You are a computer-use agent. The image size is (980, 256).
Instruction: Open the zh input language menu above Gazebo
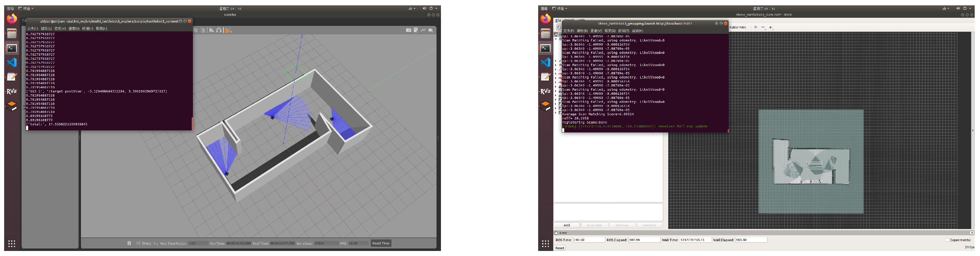(411, 8)
